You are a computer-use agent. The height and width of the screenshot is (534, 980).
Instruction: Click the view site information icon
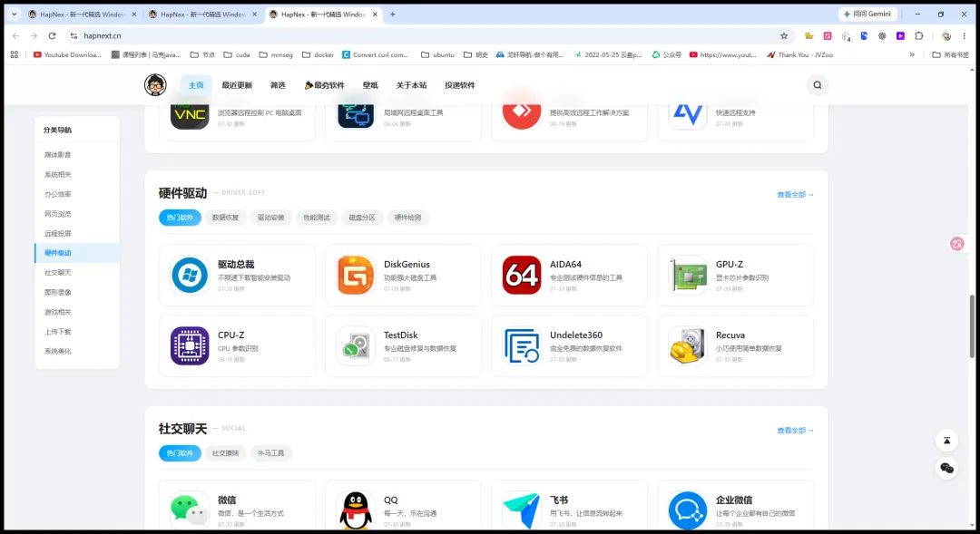coord(73,35)
